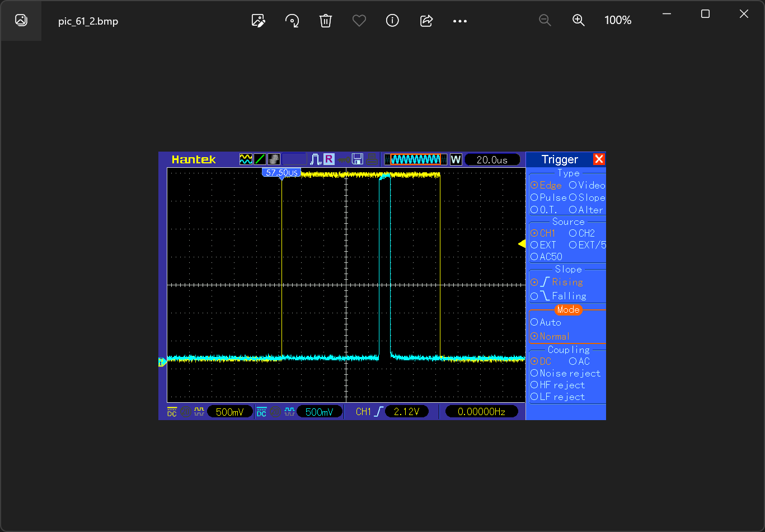
Task: Click the 100% zoom level button
Action: click(x=618, y=21)
